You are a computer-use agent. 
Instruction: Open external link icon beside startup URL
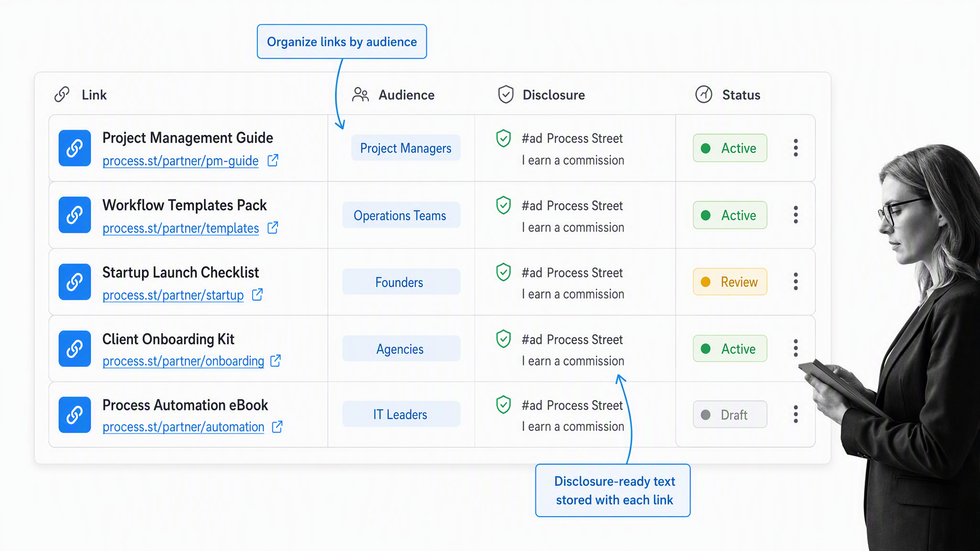[x=257, y=295]
